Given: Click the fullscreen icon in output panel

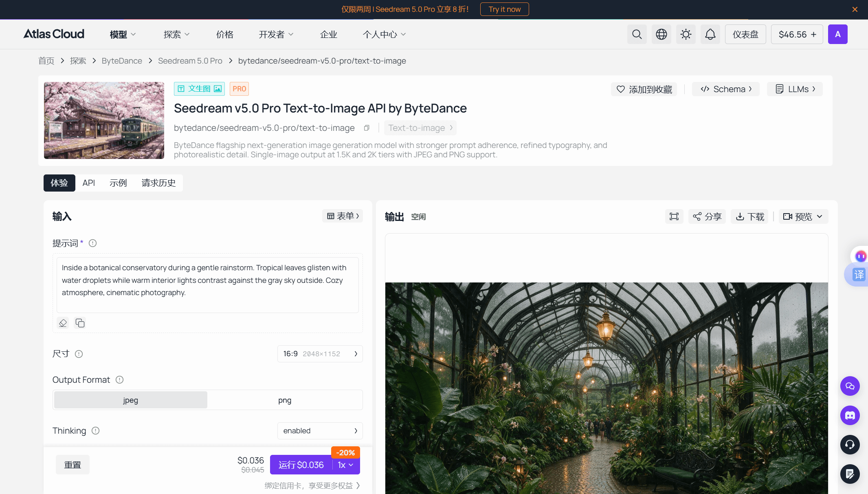Looking at the screenshot, I should (674, 216).
